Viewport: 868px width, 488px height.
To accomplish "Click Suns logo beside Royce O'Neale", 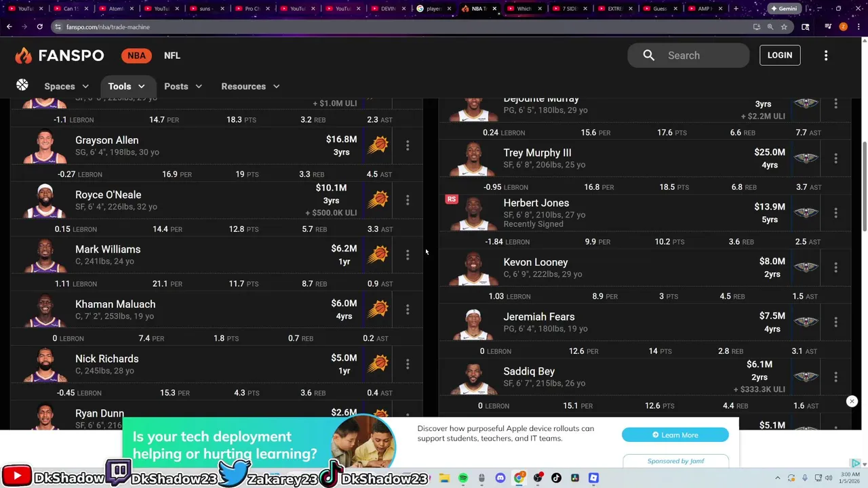I will tap(378, 200).
